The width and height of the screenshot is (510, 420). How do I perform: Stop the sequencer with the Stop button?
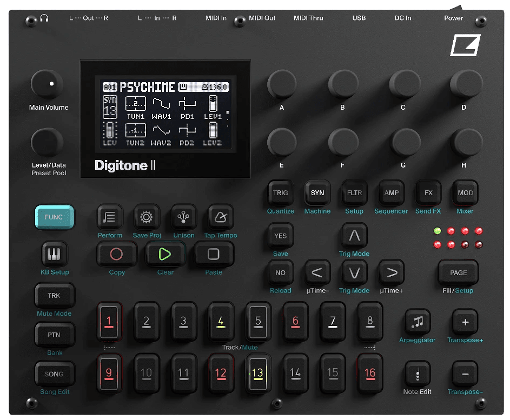[x=214, y=254]
